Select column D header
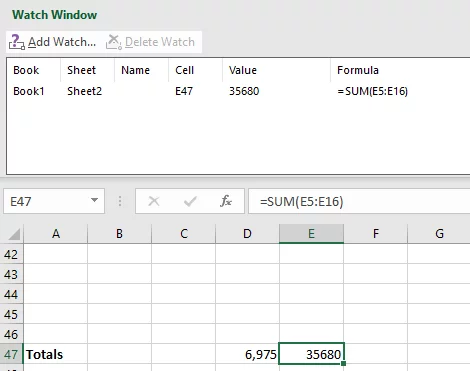The image size is (470, 371). 247,234
